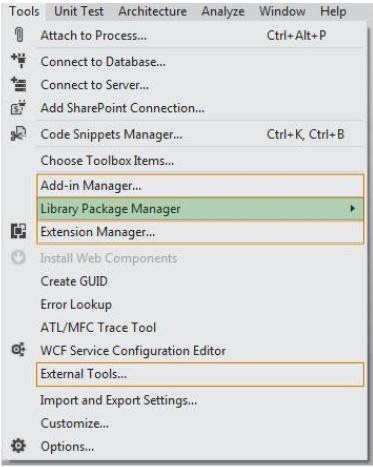The height and width of the screenshot is (467, 373).
Task: Launch ATL/MFC Trace Tool
Action: (x=98, y=327)
